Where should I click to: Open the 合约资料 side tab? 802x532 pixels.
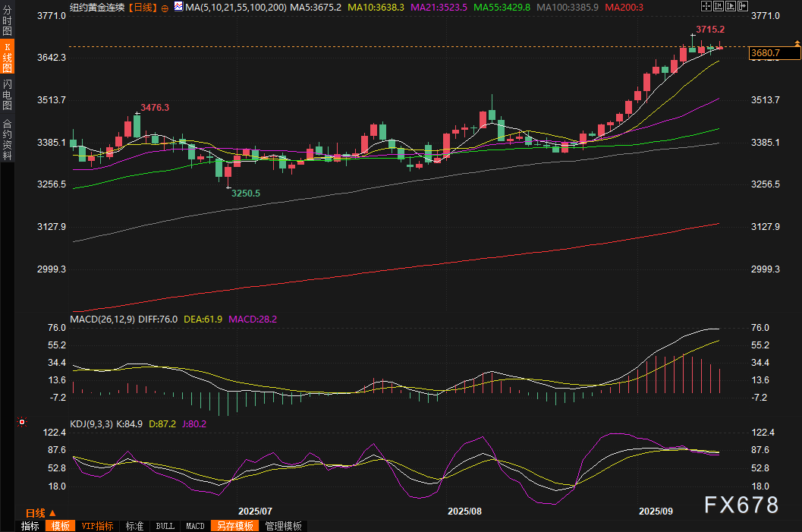[7, 139]
